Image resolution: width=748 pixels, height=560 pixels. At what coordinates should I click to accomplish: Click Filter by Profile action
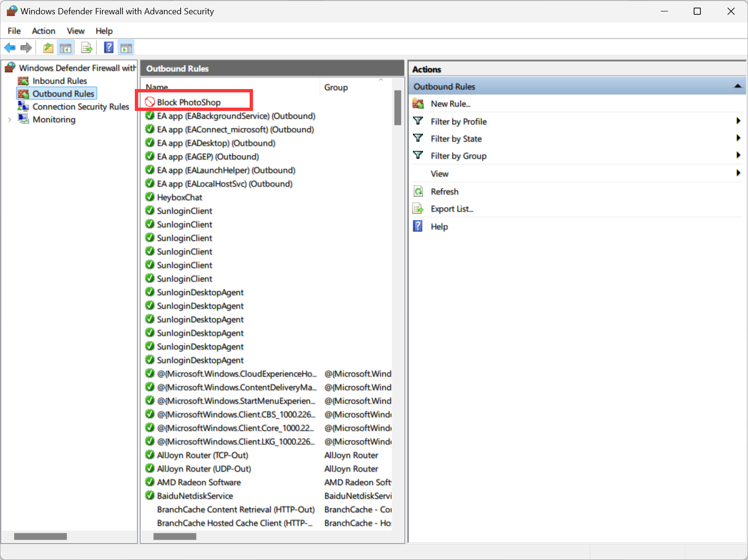tap(458, 121)
